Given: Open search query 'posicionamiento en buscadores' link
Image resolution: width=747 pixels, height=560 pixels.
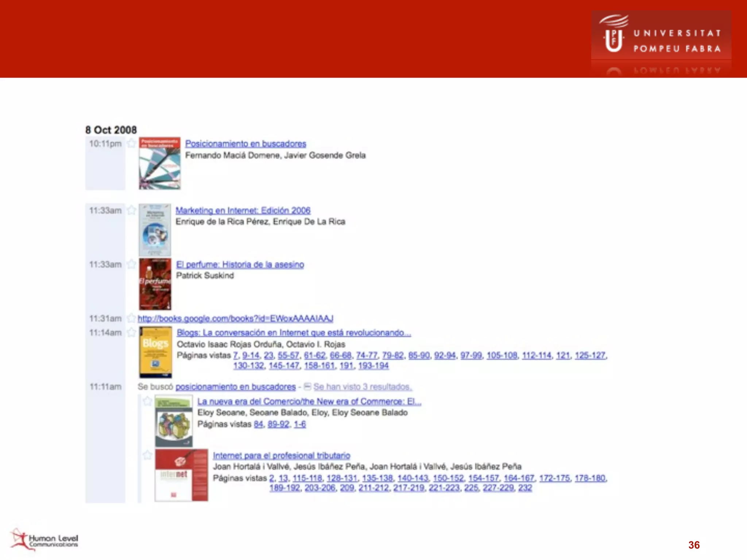Looking at the screenshot, I should (236, 386).
